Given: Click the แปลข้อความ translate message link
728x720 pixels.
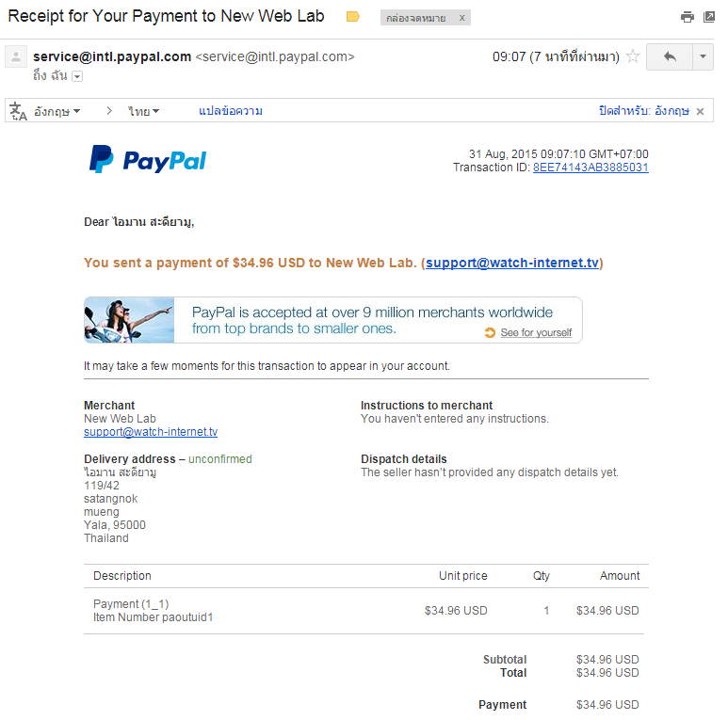Looking at the screenshot, I should tap(231, 111).
